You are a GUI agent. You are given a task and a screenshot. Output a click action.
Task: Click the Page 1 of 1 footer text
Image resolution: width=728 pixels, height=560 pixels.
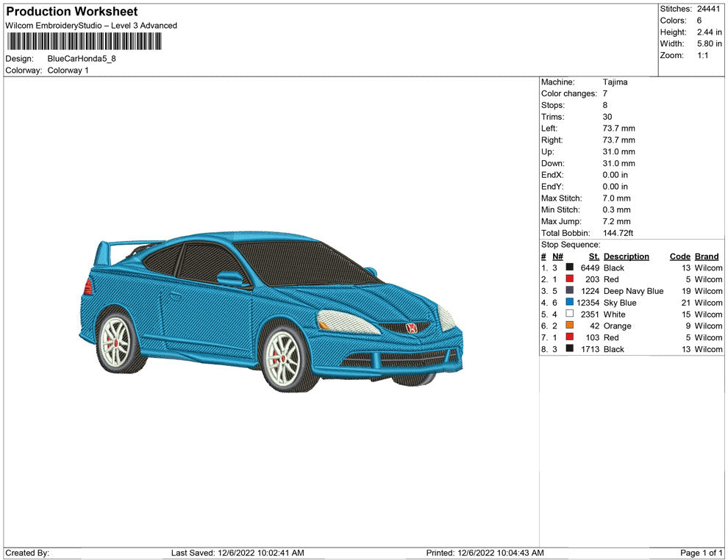click(702, 553)
